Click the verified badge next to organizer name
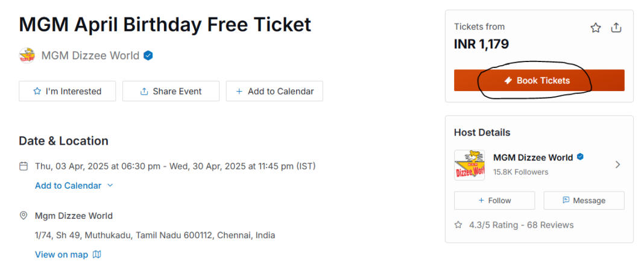644x270 pixels. 148,56
